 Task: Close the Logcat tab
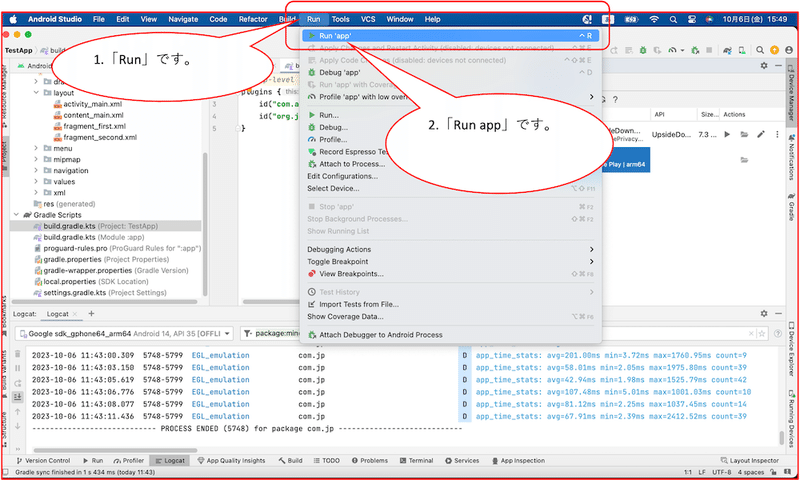pos(75,314)
